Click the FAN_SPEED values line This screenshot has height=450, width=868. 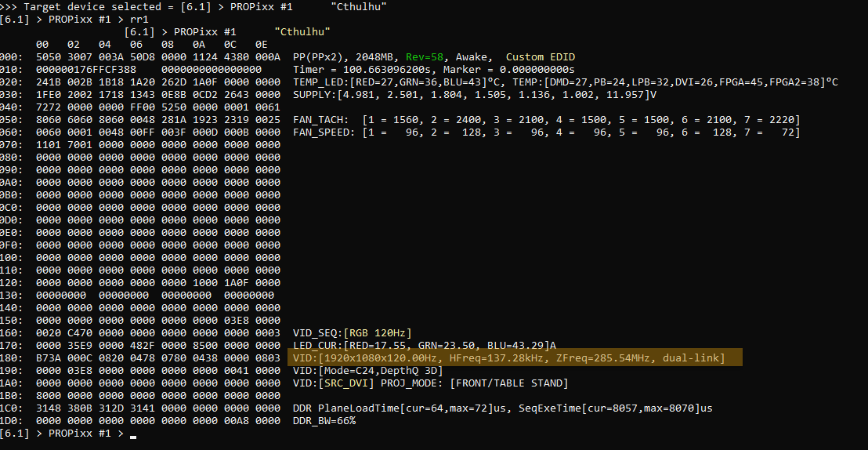point(546,132)
